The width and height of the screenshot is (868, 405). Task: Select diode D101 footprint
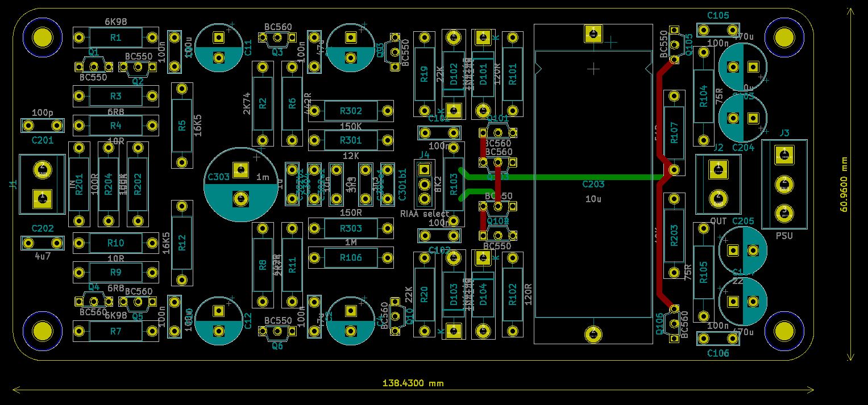[x=483, y=74]
